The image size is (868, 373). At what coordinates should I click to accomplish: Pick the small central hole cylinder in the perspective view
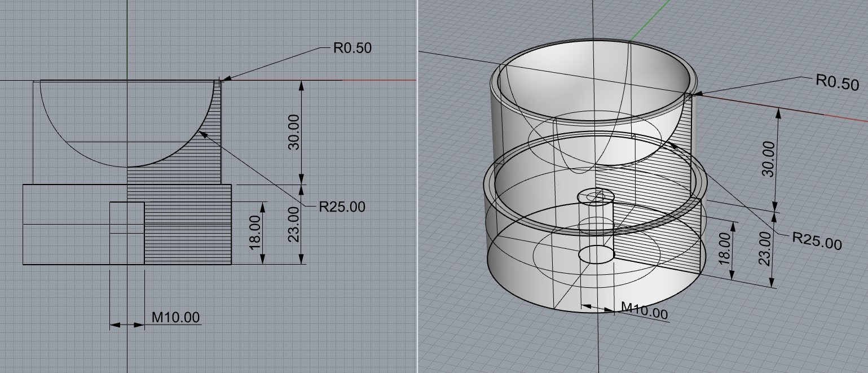coord(597,226)
